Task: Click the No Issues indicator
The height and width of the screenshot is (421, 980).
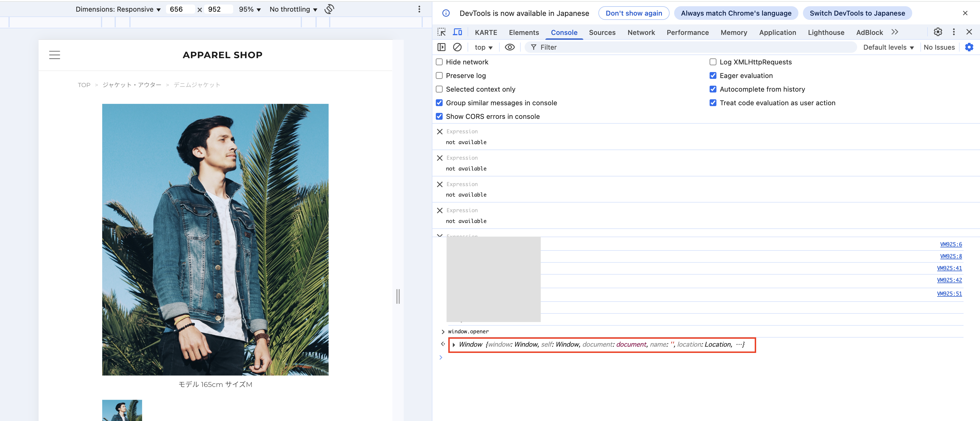Action: pos(939,47)
